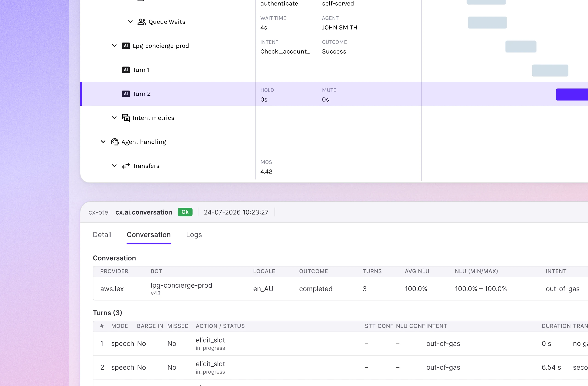
Task: Click the 6.54 s duration cell
Action: click(551, 367)
